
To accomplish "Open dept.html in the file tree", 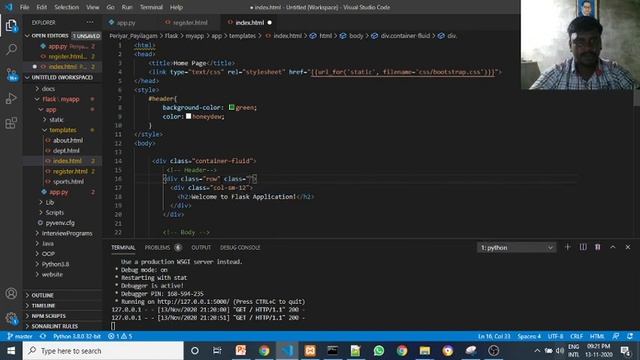I will 66,151.
